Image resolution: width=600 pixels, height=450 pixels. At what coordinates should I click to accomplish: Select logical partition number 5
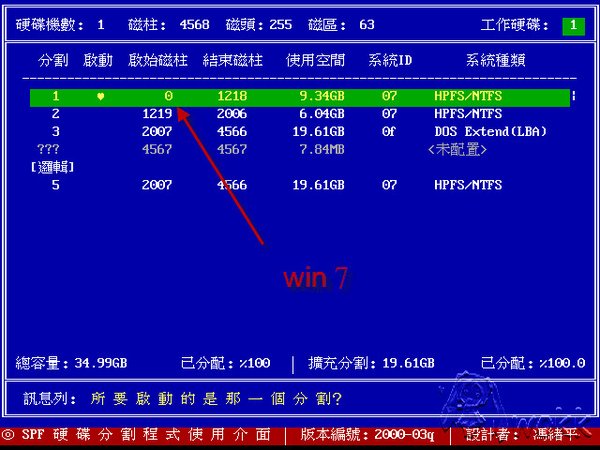coord(56,185)
